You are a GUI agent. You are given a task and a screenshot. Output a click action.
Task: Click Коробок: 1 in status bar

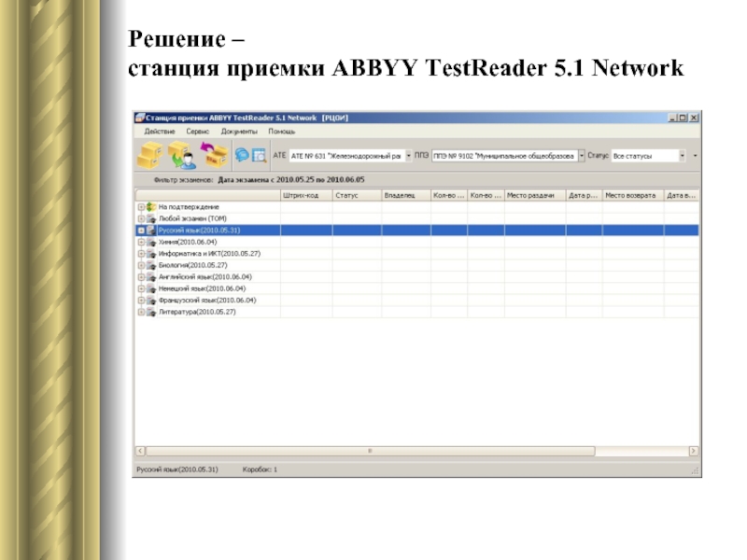coord(260,469)
